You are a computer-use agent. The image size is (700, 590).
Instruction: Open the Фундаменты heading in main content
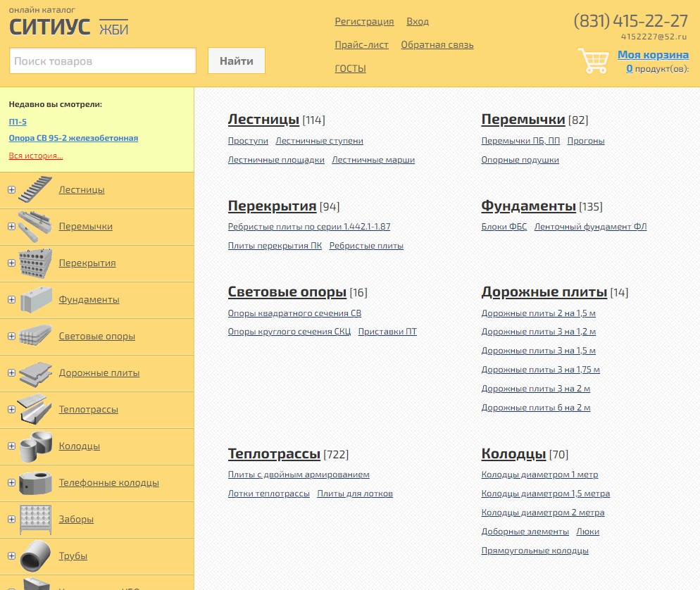[x=529, y=206]
